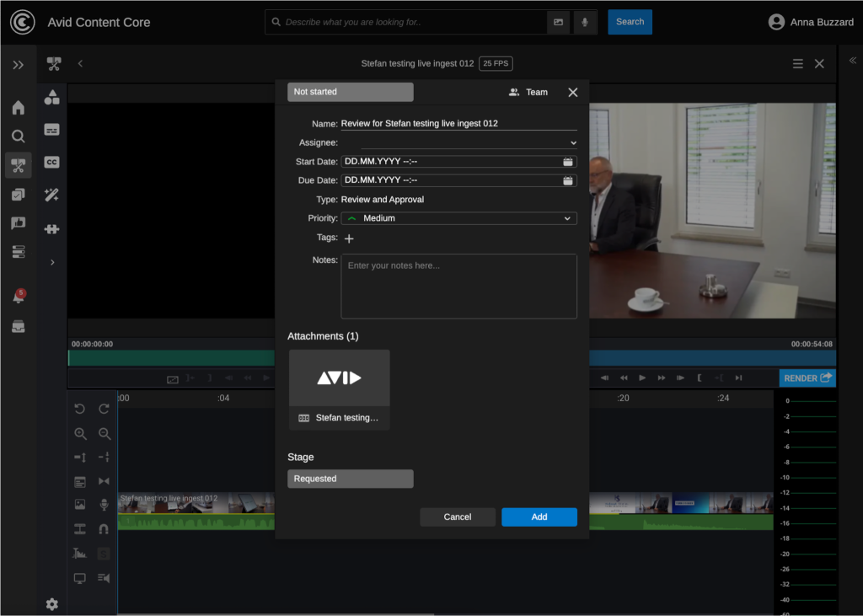Collapse the right side panel chevrons
The width and height of the screenshot is (863, 616).
852,61
